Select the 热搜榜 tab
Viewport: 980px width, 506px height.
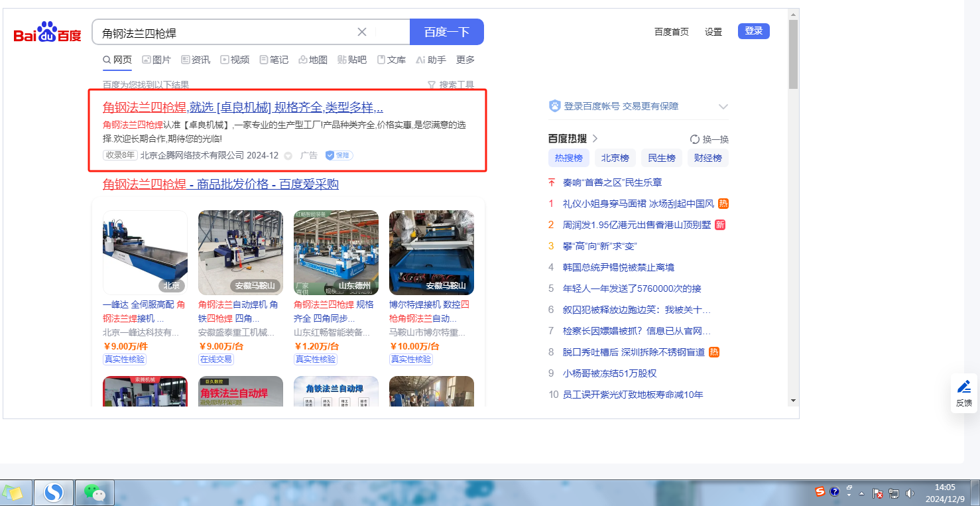coord(569,158)
